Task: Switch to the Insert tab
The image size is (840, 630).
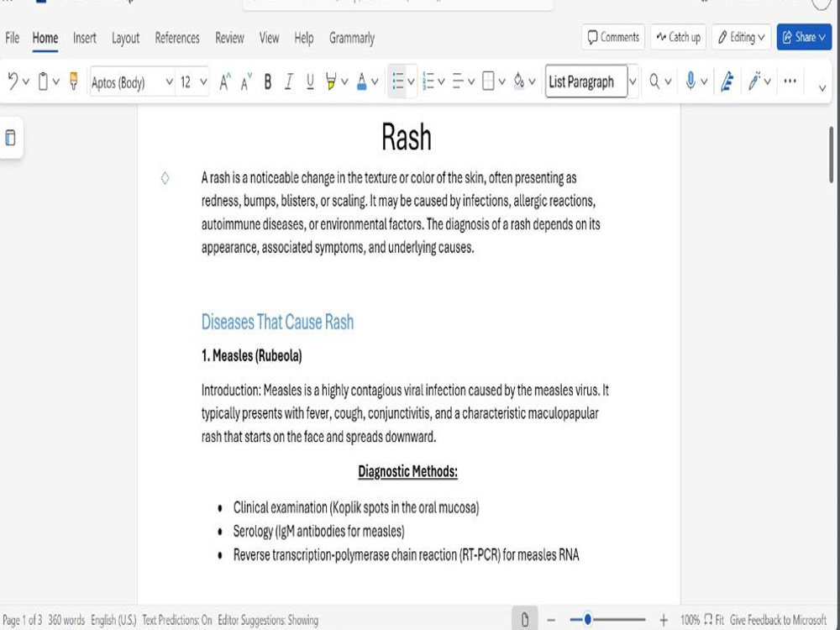Action: (85, 38)
